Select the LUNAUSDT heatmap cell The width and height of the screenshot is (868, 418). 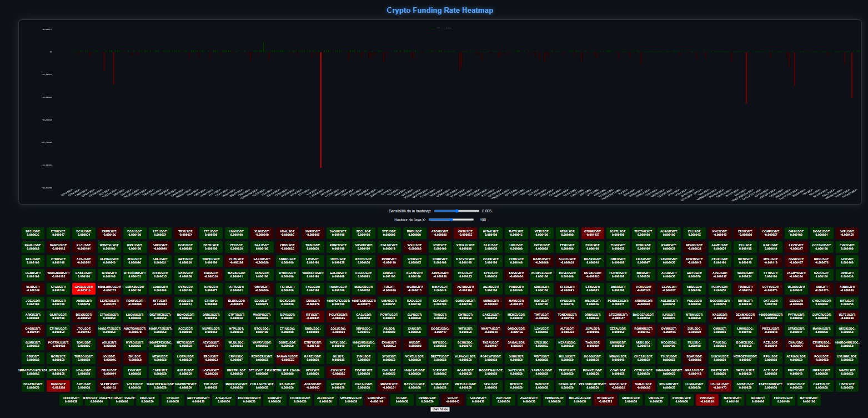[x=134, y=288]
